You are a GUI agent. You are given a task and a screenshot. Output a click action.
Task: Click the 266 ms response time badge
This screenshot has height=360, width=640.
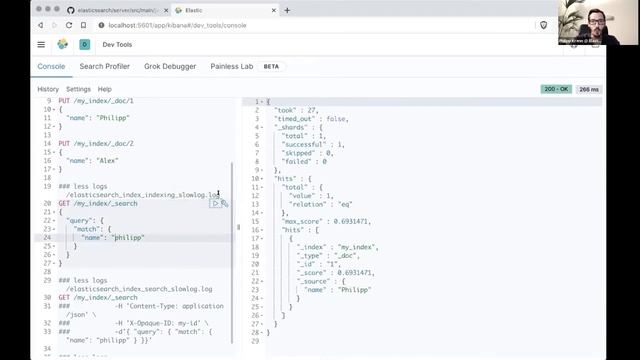[x=589, y=89]
